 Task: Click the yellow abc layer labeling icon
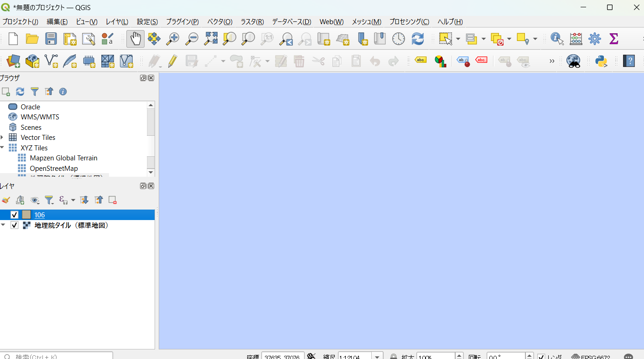pyautogui.click(x=421, y=60)
